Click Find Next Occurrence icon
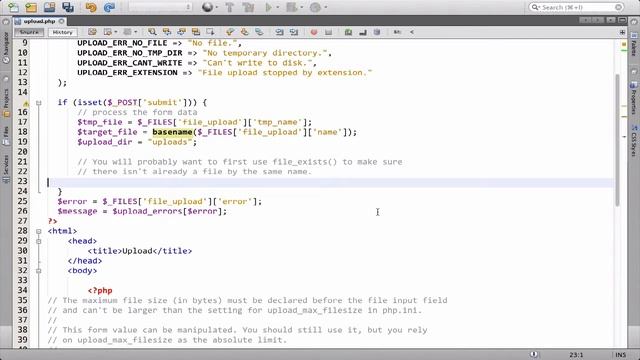This screenshot has height=360, width=640. point(181,32)
